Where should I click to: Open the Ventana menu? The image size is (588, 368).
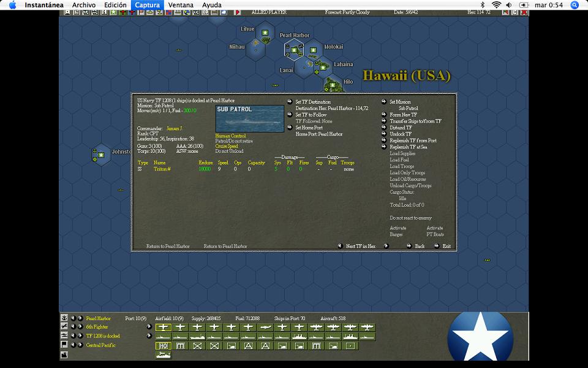point(181,5)
